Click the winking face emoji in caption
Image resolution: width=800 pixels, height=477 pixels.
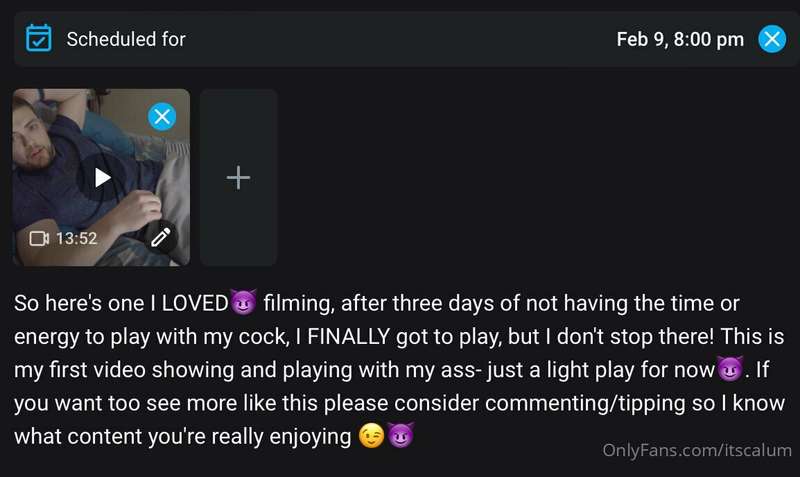371,436
